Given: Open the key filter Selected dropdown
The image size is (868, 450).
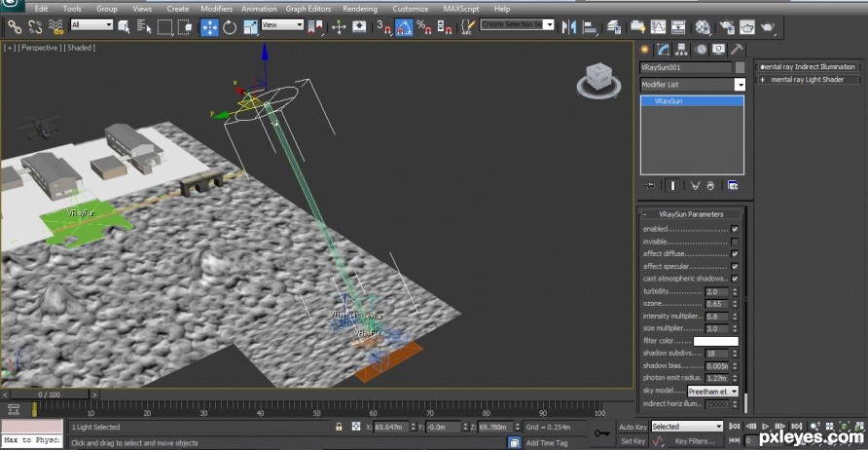Looking at the screenshot, I should point(687,427).
